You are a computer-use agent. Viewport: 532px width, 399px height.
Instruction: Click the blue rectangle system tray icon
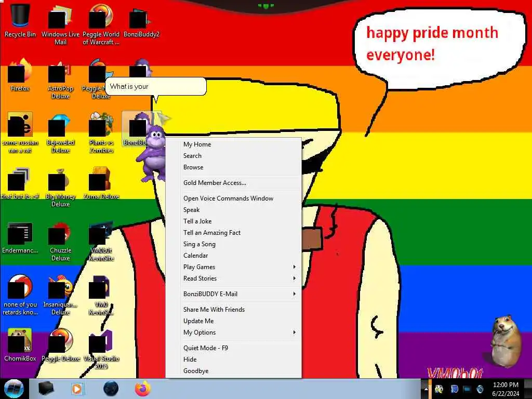point(467,389)
